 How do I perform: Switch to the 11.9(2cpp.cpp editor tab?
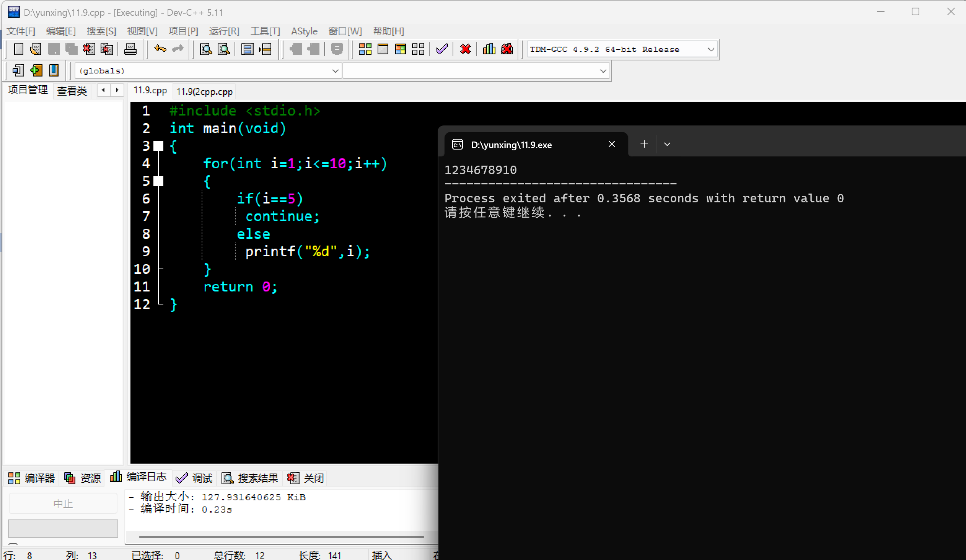(x=204, y=91)
